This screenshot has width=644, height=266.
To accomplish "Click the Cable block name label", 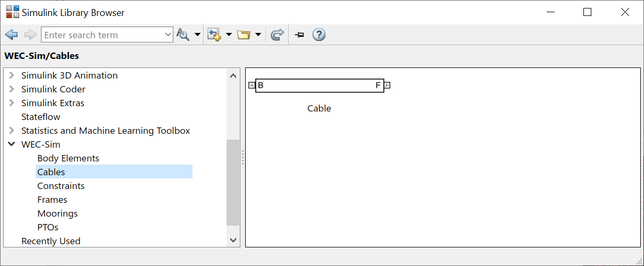I will click(319, 108).
